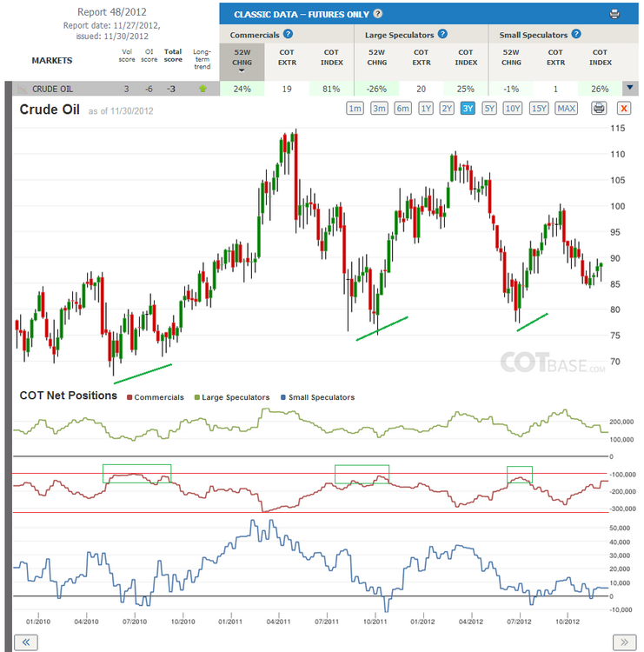Click the printer icon in blue header
This screenshot has height=652, width=644.
click(614, 14)
